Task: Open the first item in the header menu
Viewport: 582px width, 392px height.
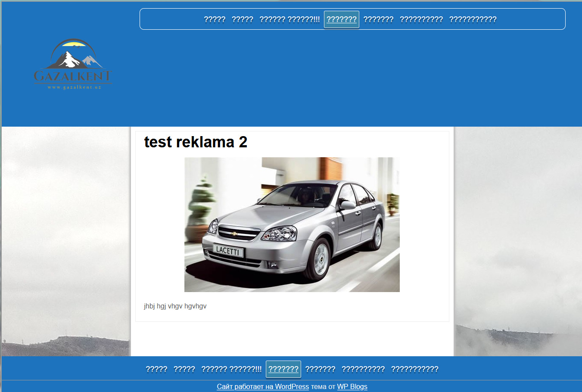Action: (215, 19)
